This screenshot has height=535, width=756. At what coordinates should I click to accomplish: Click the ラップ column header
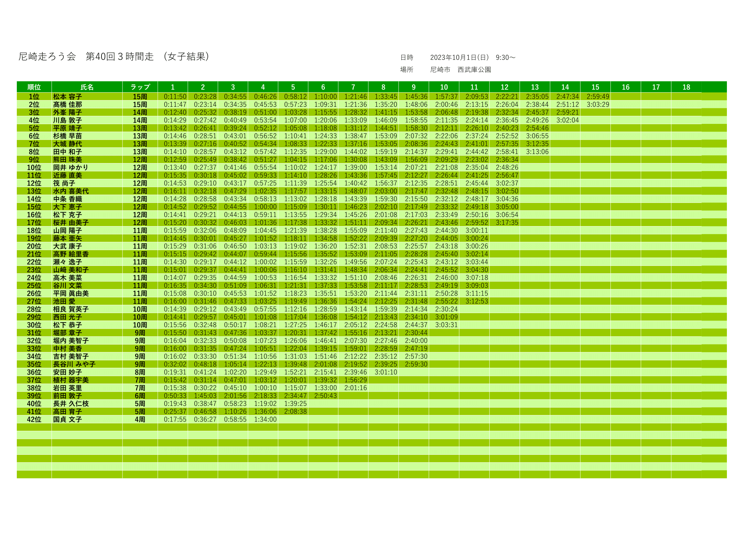click(140, 87)
